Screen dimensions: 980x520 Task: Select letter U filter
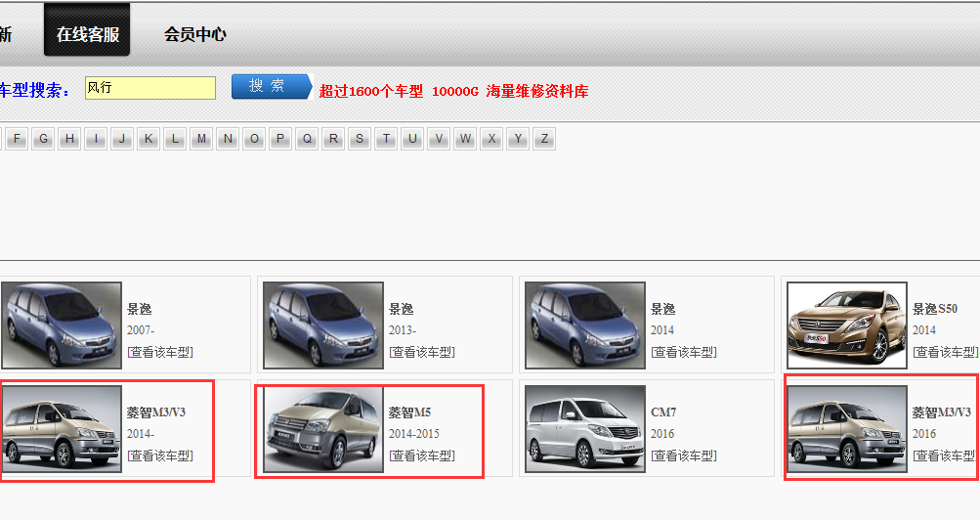tap(412, 139)
